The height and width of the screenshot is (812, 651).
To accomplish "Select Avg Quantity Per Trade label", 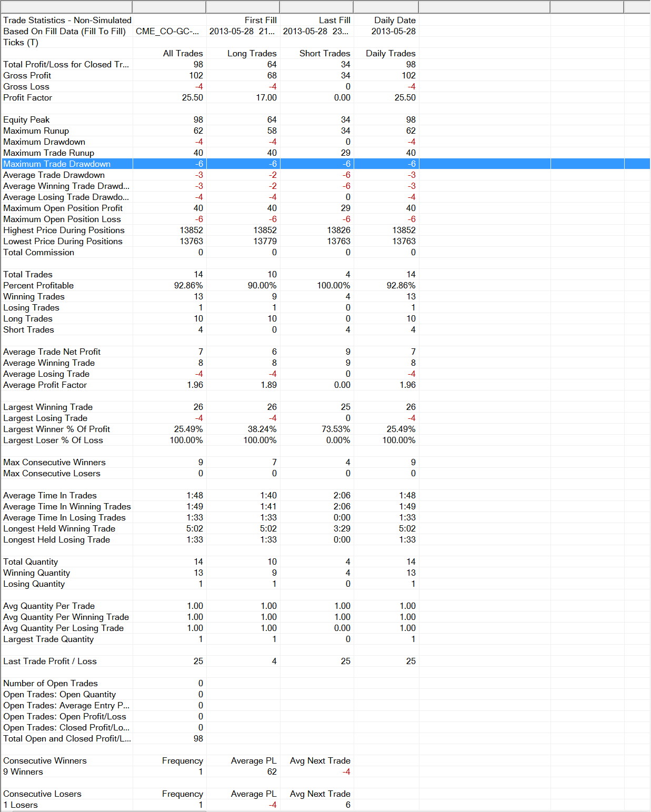I will tap(49, 606).
